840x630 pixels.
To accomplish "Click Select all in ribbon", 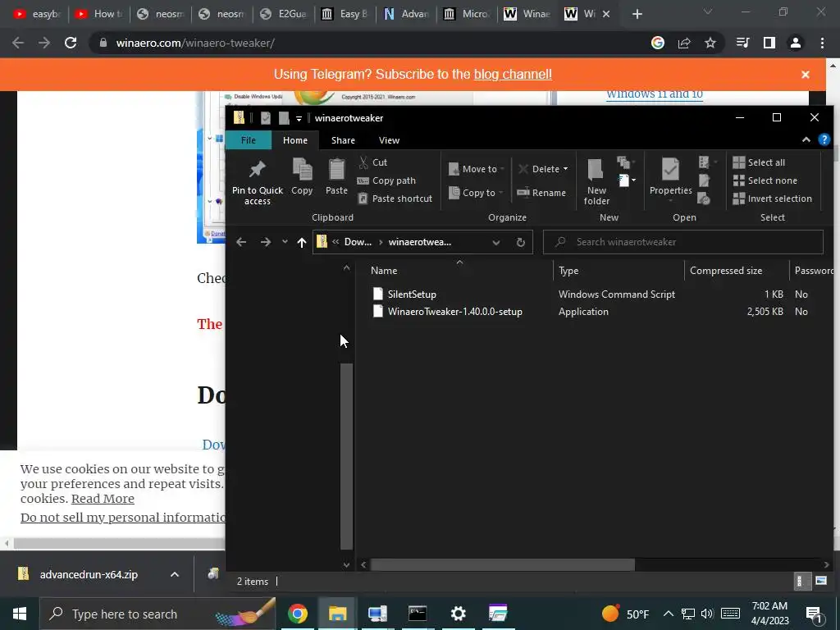I will point(759,162).
